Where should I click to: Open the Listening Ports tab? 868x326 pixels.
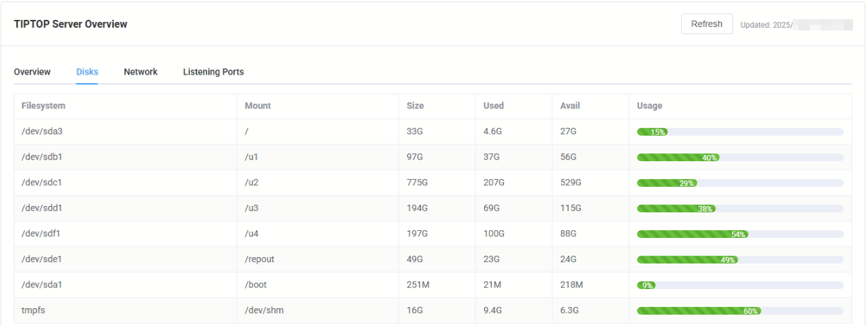pyautogui.click(x=213, y=72)
